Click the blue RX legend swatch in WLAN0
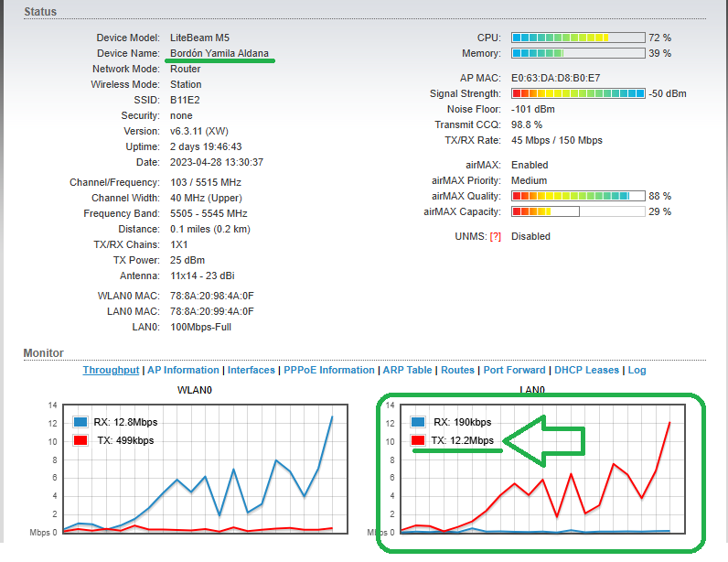The height and width of the screenshot is (562, 728). (80, 422)
